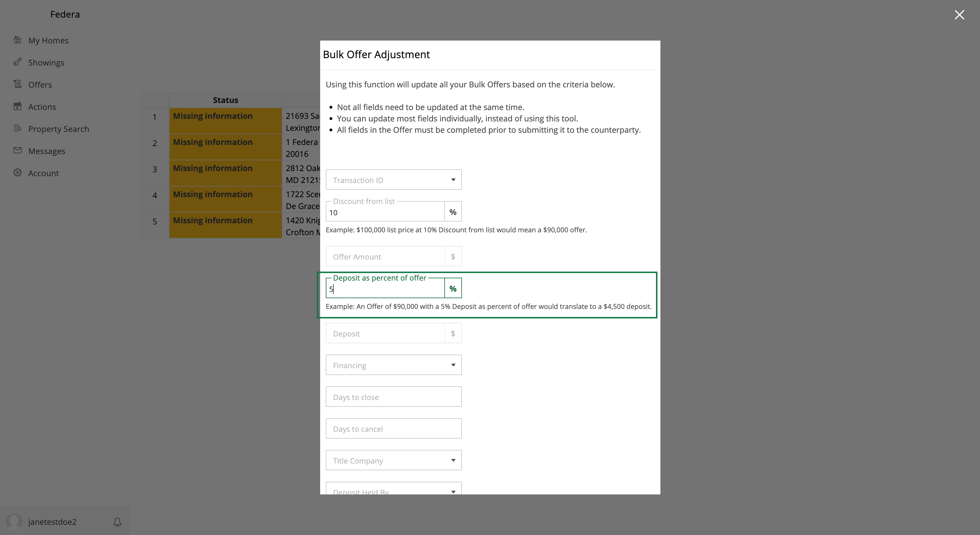Open the Title Company dropdown

coord(394,460)
